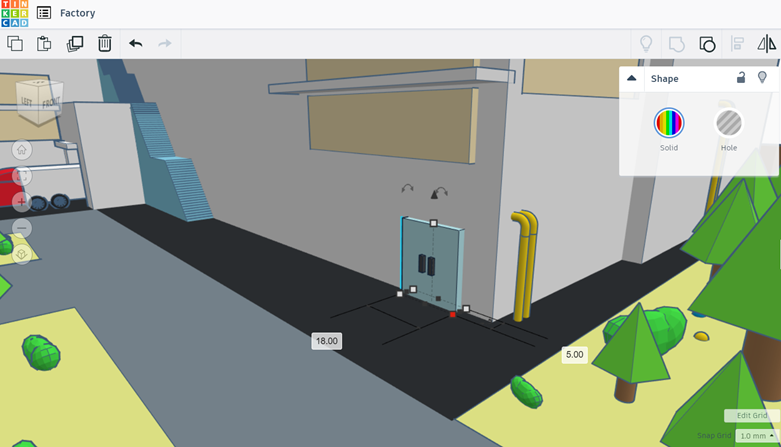Click the 5.00 dimension label
Image resolution: width=781 pixels, height=447 pixels.
coord(574,354)
